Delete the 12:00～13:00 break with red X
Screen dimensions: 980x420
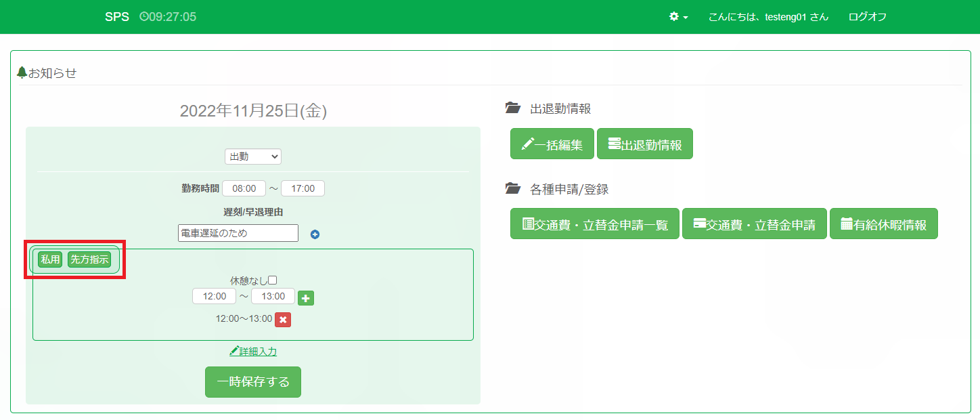point(283,320)
